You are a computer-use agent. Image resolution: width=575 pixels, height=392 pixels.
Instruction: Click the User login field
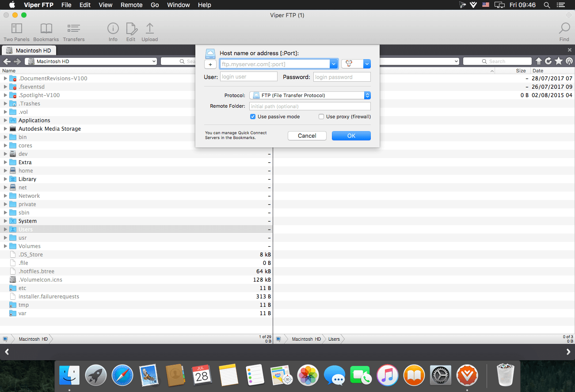click(248, 77)
